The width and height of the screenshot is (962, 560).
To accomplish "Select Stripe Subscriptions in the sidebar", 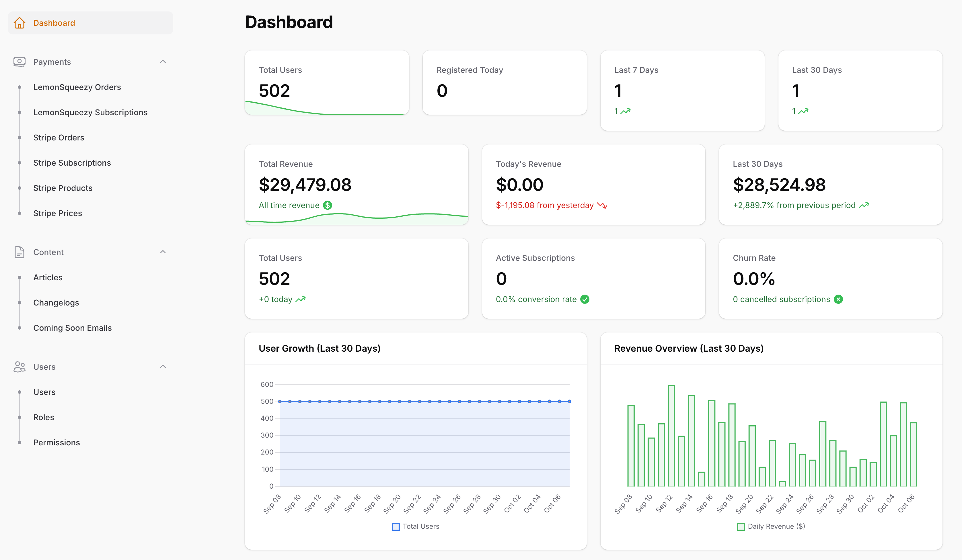I will (72, 162).
